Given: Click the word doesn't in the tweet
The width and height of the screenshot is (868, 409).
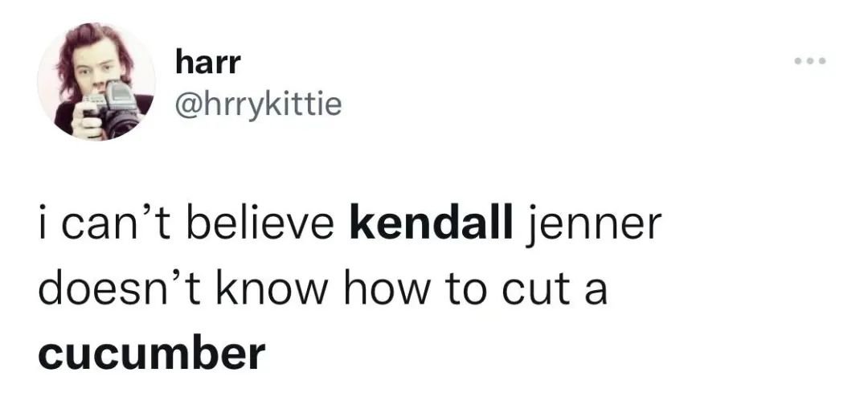Looking at the screenshot, I should pos(120,288).
